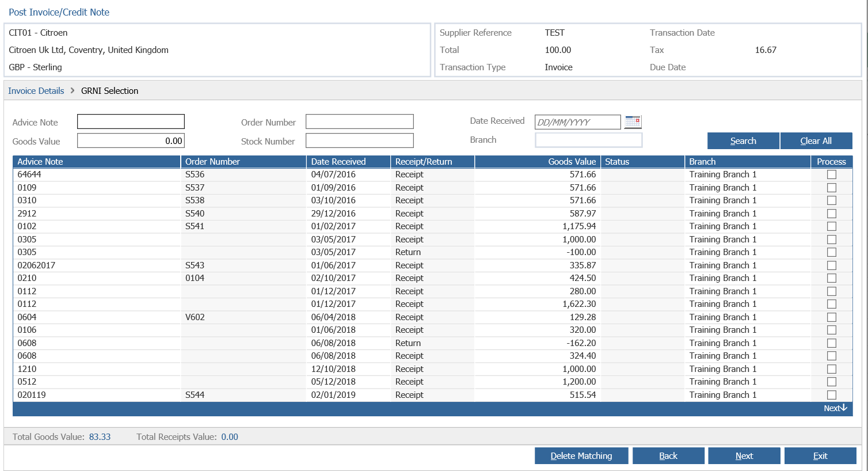Check Process for advice note 020119
This screenshot has height=471, width=868.
[832, 394]
